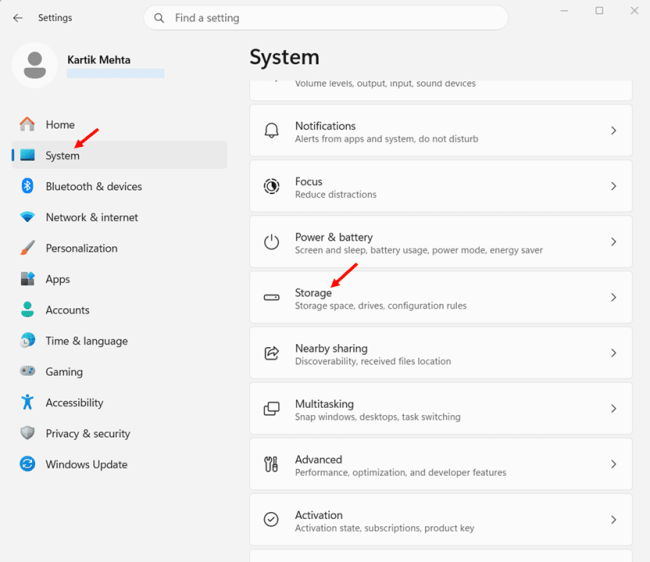The width and height of the screenshot is (650, 562).
Task: Expand the Advanced row chevron
Action: pos(614,464)
